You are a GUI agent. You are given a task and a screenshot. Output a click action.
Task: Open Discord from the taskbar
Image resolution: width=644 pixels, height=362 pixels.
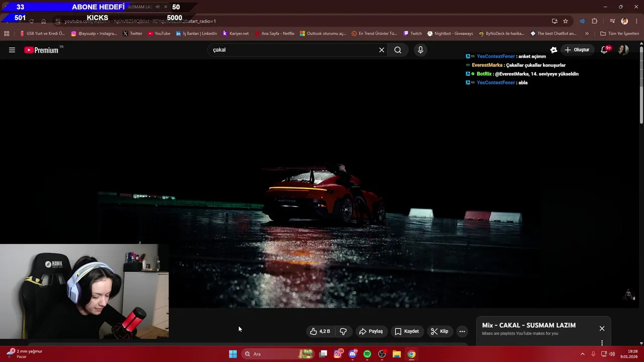point(353,354)
